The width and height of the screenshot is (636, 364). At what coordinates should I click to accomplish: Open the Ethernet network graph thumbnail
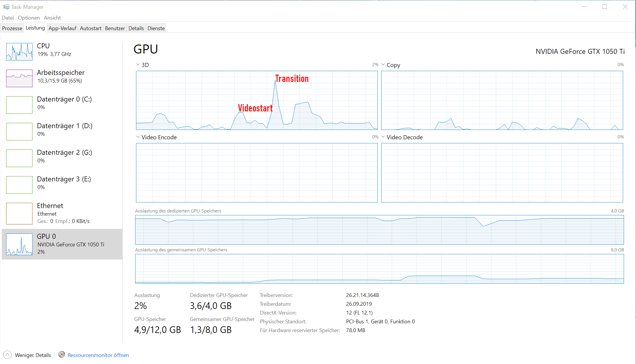pos(19,214)
